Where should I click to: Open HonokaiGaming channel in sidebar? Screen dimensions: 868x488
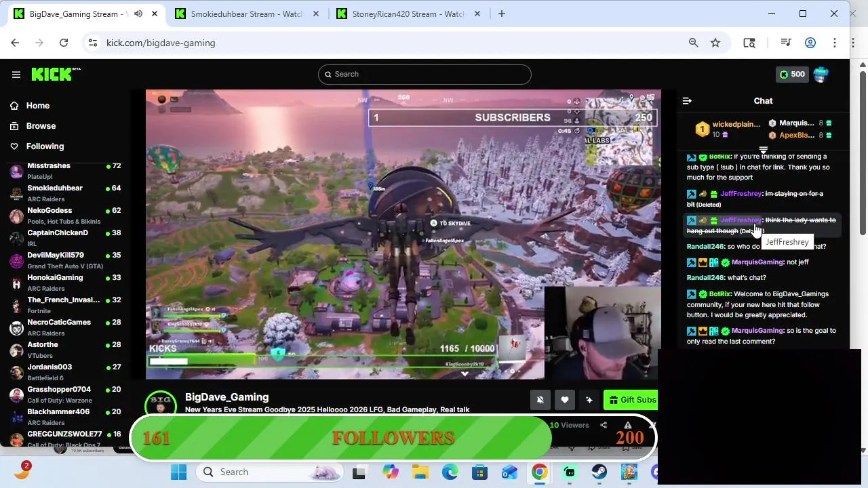(x=66, y=283)
